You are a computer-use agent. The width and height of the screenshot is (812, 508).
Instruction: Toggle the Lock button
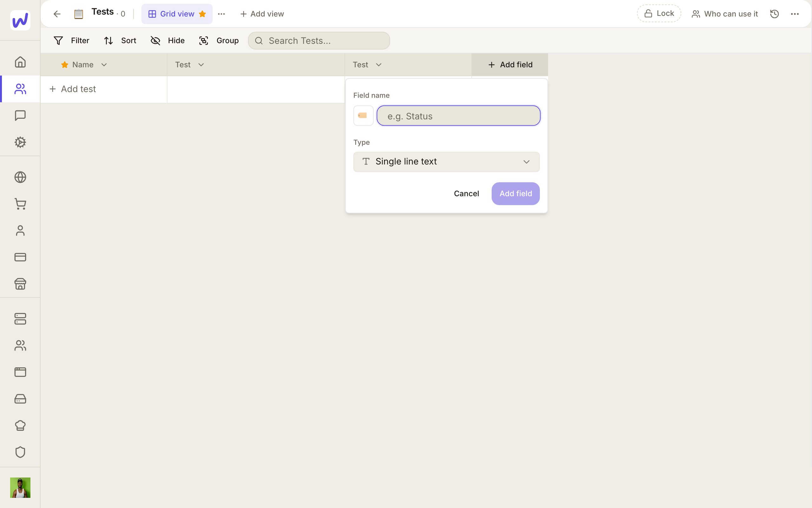click(x=659, y=13)
